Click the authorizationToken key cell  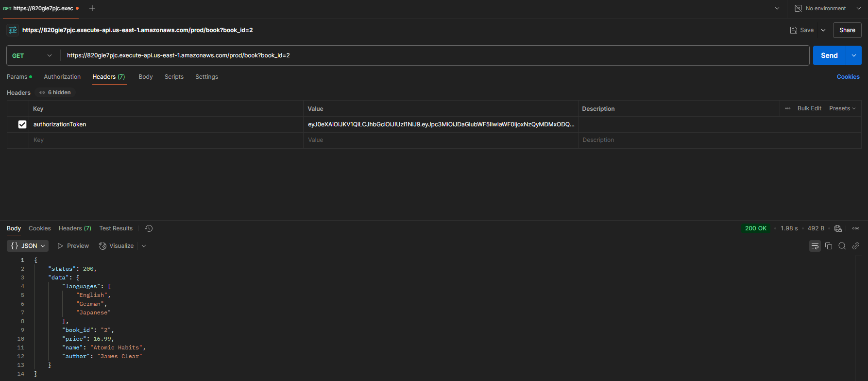coord(166,124)
